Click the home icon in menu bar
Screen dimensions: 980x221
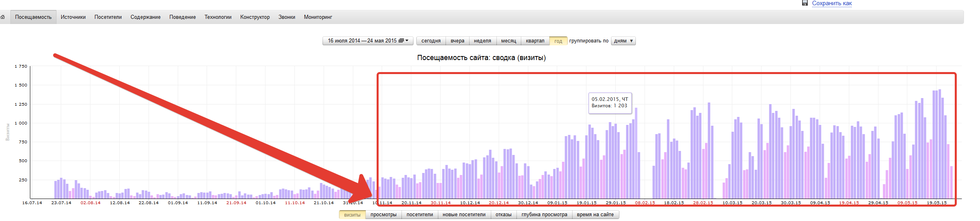click(x=2, y=17)
